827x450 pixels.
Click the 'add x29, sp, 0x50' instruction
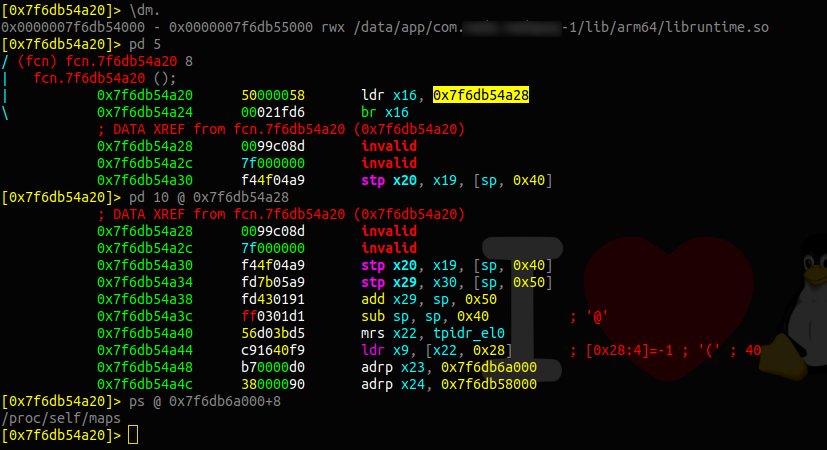point(429,299)
